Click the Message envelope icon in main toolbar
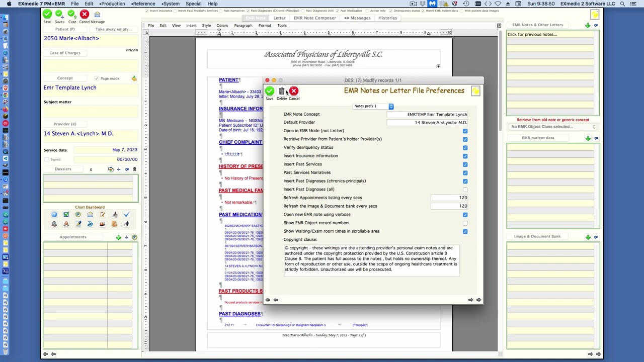Viewport: 644px width, 362px height. pos(97,14)
